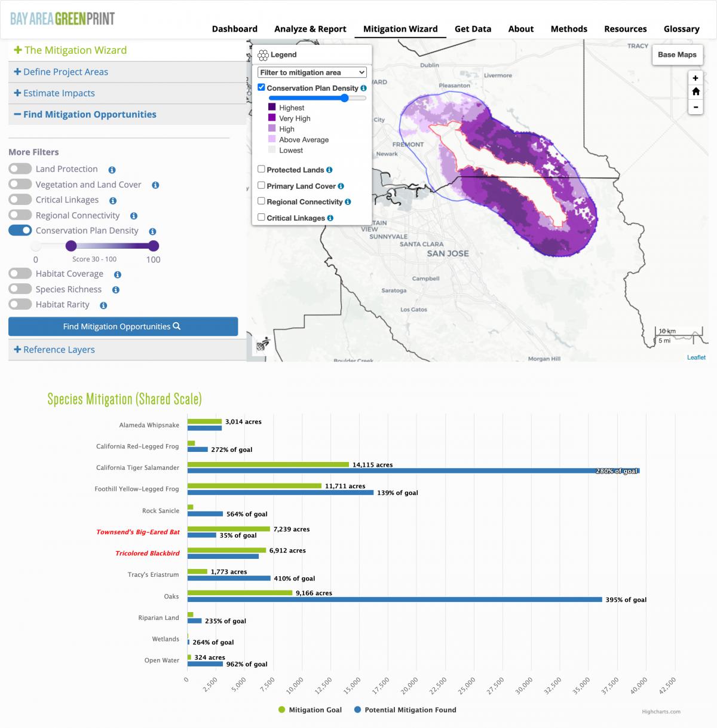Show info for Critical Linkages filter
717x728 pixels.
[x=113, y=201]
